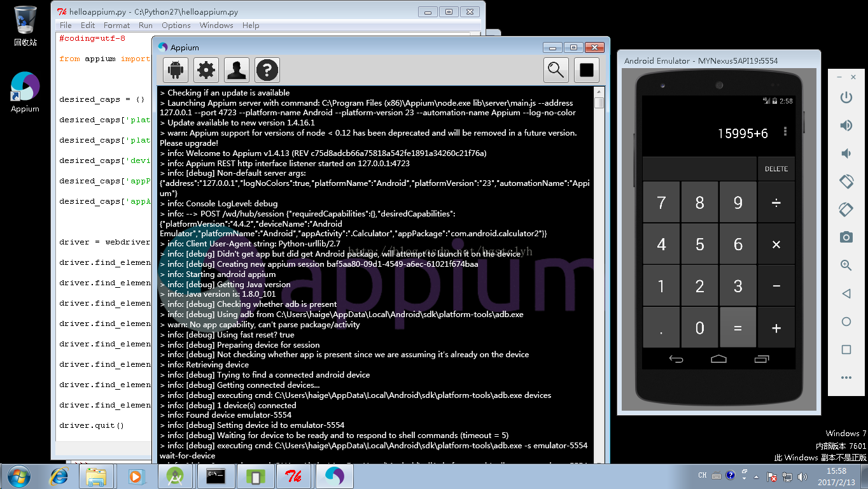Open Run menu in IDLE

coord(146,25)
